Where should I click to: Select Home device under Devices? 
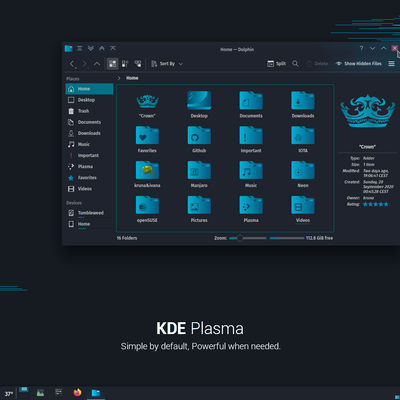89,224
